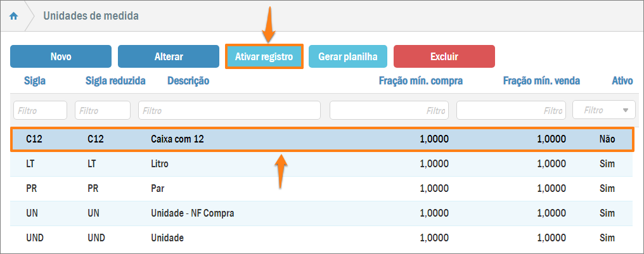644x254 pixels.
Task: Sort by the Descrição column header
Action: [188, 80]
